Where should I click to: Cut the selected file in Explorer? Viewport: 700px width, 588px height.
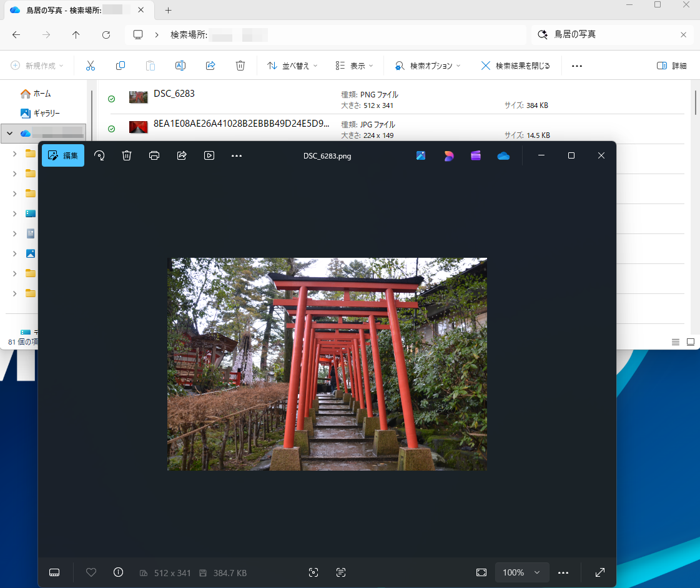pyautogui.click(x=91, y=66)
